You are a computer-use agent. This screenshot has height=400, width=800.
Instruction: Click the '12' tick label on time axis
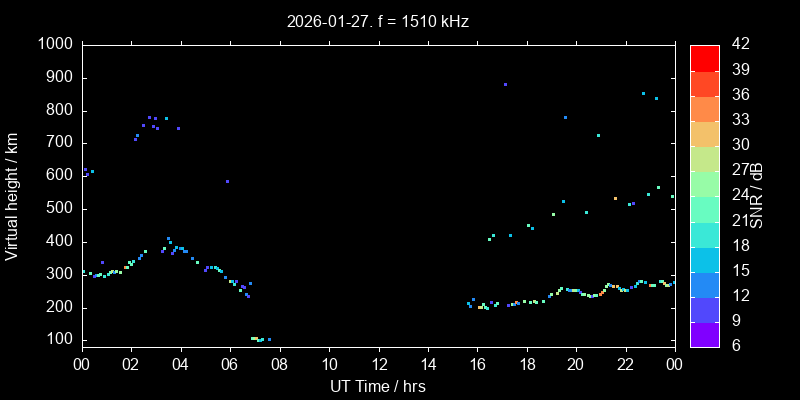pyautogui.click(x=378, y=364)
